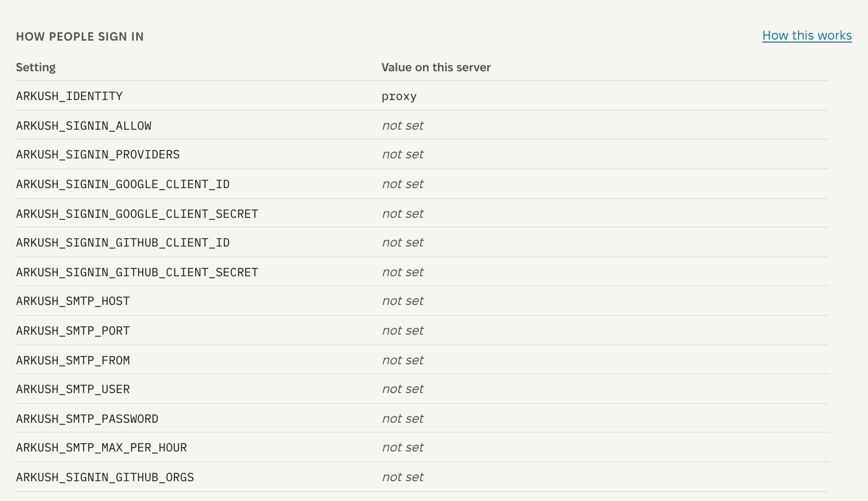This screenshot has width=868, height=501.
Task: Click the "Value on this server" column header
Action: point(436,67)
